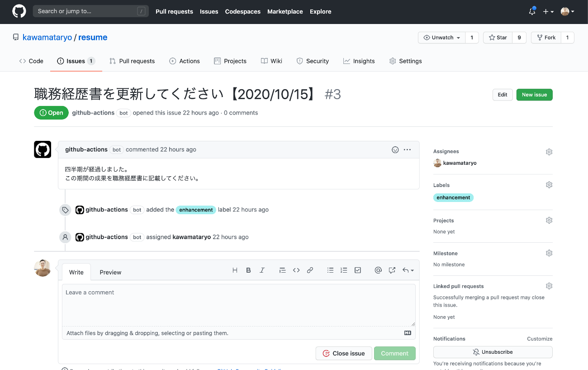Insert a quote block in the comment
588x370 pixels.
283,270
